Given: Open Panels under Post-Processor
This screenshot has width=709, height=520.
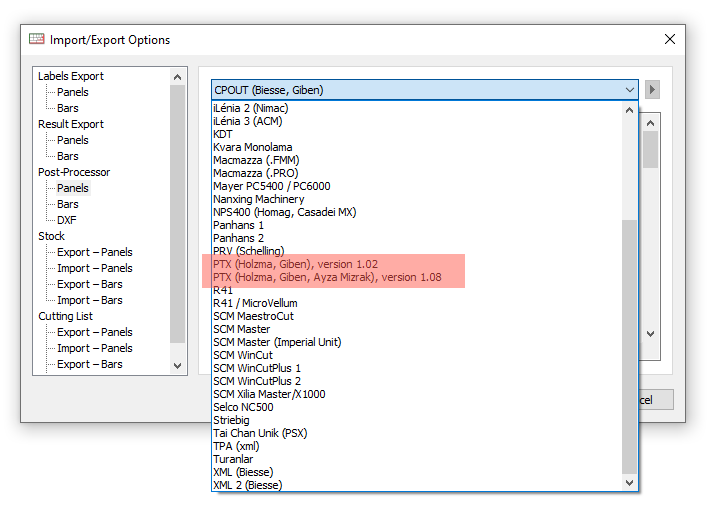Looking at the screenshot, I should point(73,188).
